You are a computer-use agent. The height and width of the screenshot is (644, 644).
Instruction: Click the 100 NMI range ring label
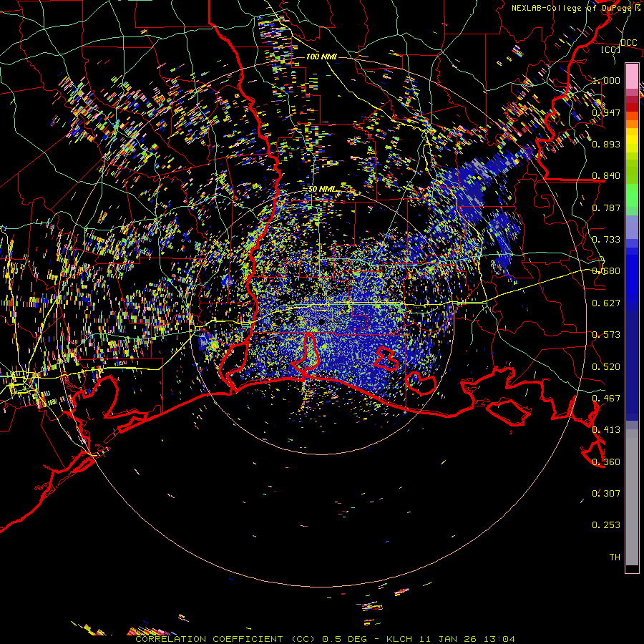click(321, 57)
